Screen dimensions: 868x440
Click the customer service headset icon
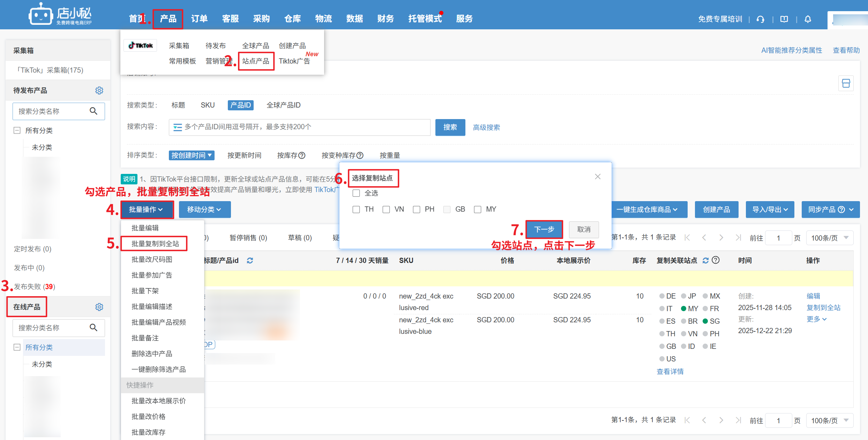(761, 19)
